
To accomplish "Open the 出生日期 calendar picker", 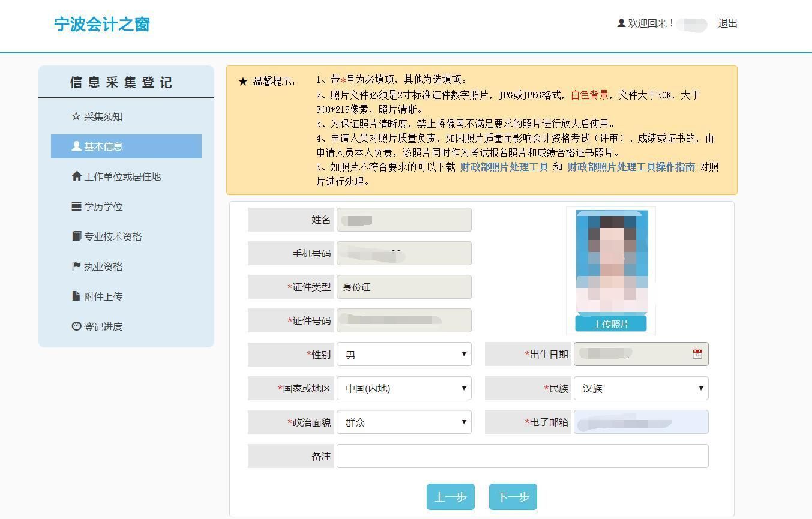I will coord(696,354).
